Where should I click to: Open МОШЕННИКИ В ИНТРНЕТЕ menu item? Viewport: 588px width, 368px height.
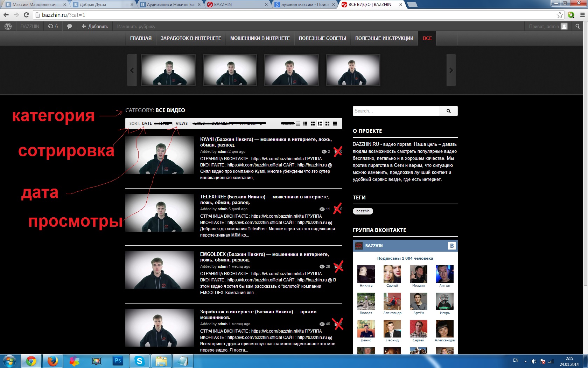tap(260, 38)
